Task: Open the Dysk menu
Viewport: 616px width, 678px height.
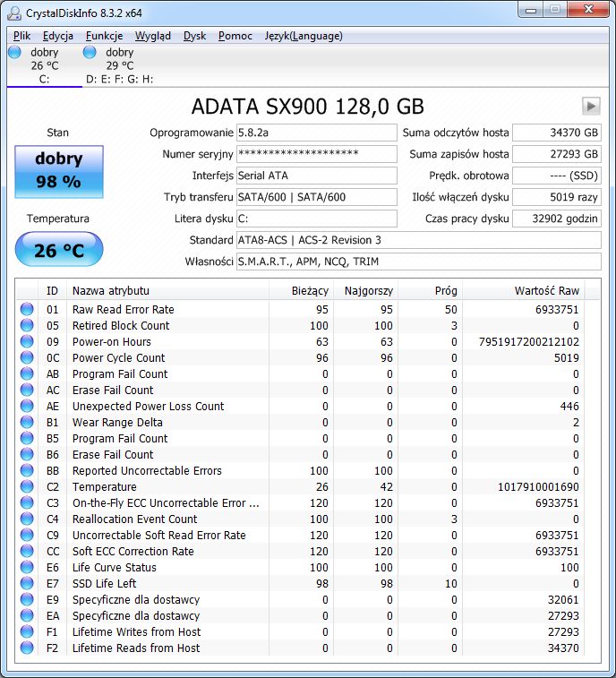Action: coord(194,36)
